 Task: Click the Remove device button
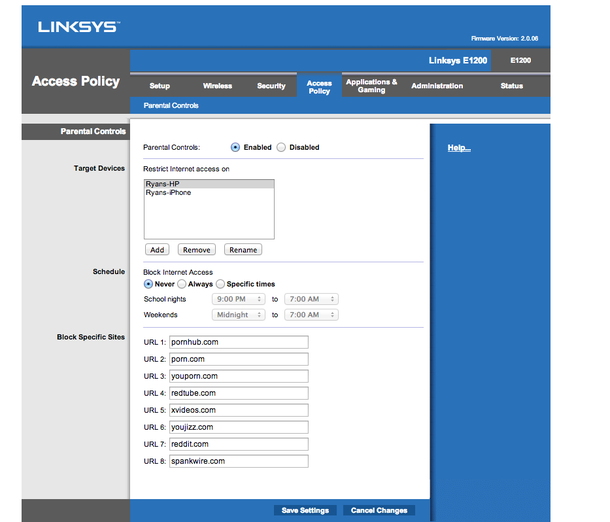(196, 250)
